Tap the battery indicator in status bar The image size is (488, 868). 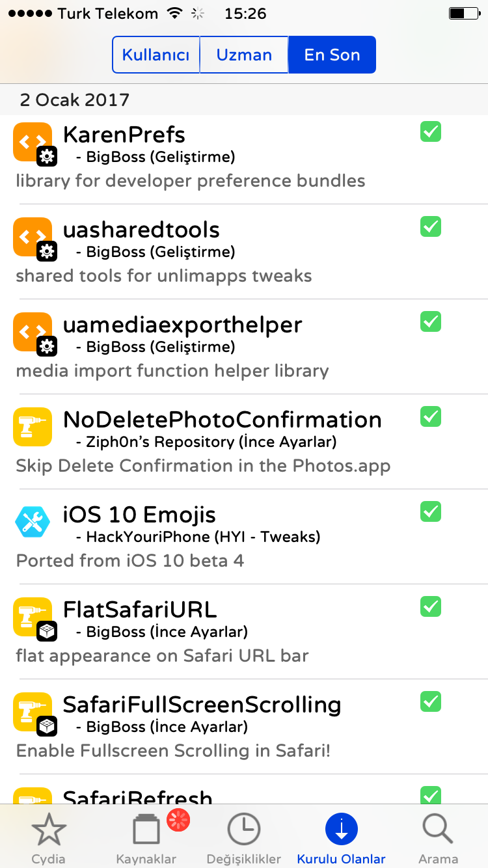pyautogui.click(x=463, y=13)
